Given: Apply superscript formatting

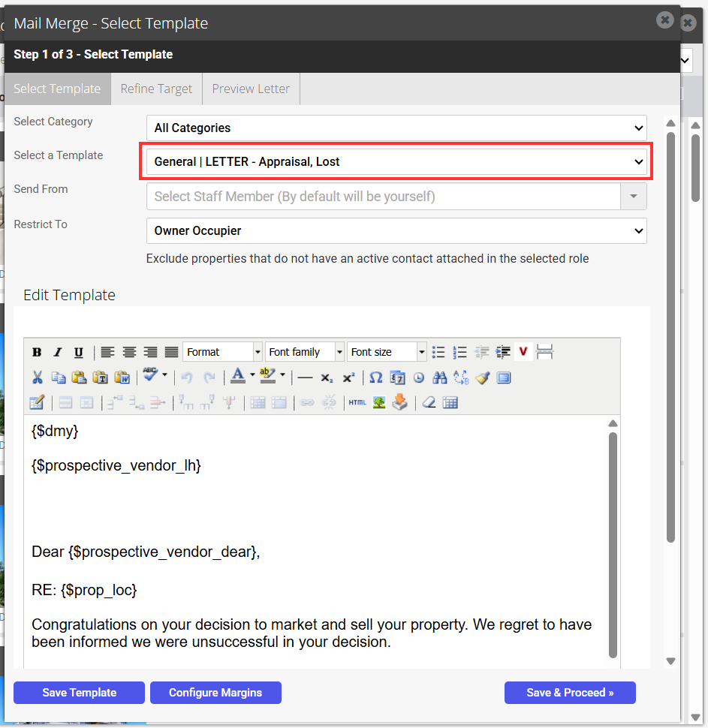Looking at the screenshot, I should (348, 378).
